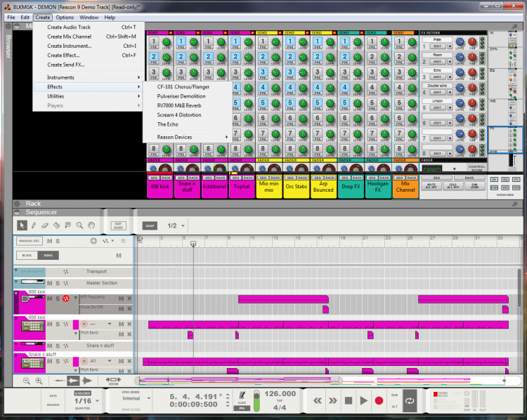527x420 pixels.
Task: Select the Magnify tool in sequencer toolbar
Action: coord(79,225)
